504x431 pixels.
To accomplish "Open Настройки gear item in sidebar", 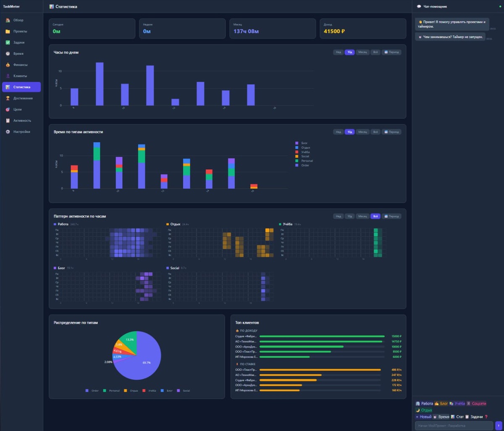I will pos(21,131).
